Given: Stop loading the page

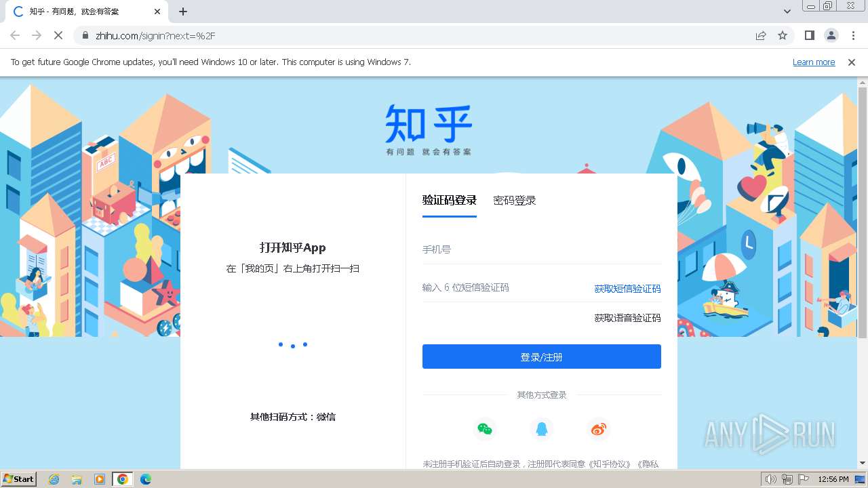Looking at the screenshot, I should [x=58, y=35].
